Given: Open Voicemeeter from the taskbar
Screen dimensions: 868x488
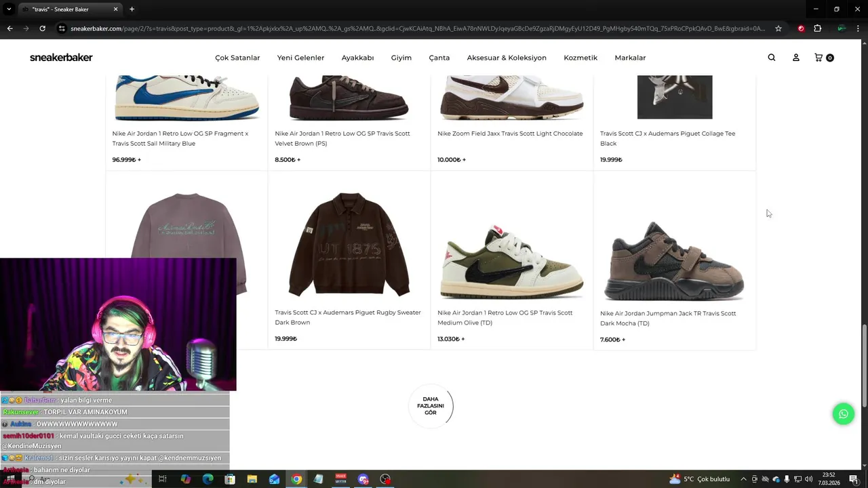Looking at the screenshot, I should tap(340, 479).
